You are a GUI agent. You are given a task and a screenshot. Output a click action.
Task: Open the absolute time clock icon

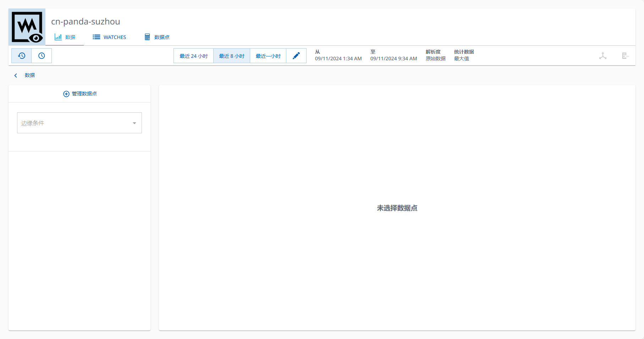click(42, 56)
